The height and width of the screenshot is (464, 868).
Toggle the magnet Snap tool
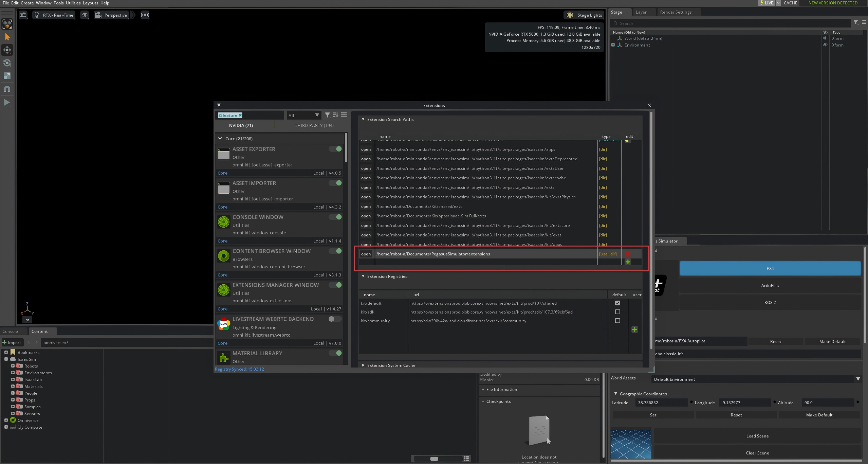(x=7, y=89)
